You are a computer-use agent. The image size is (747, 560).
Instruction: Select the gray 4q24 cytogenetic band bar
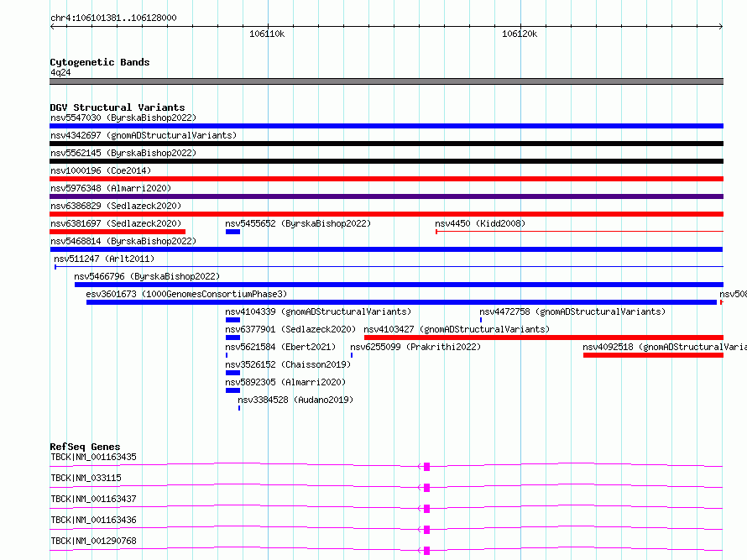[386, 81]
